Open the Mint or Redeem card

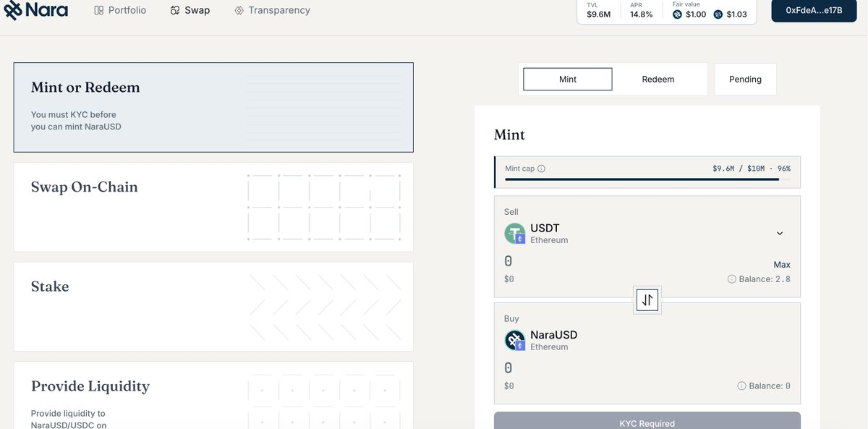pos(213,107)
